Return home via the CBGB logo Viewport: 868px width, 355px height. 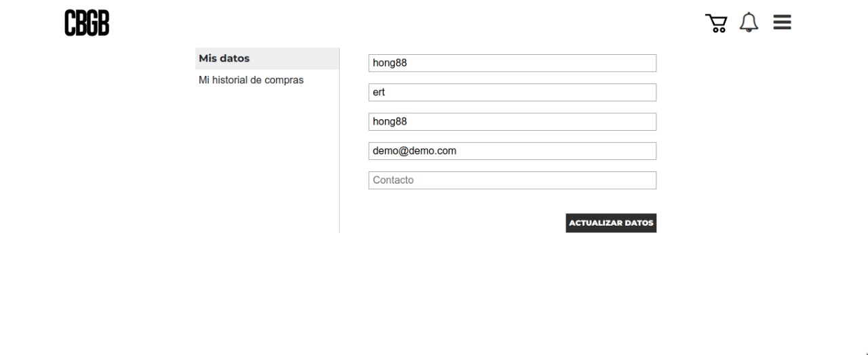87,23
